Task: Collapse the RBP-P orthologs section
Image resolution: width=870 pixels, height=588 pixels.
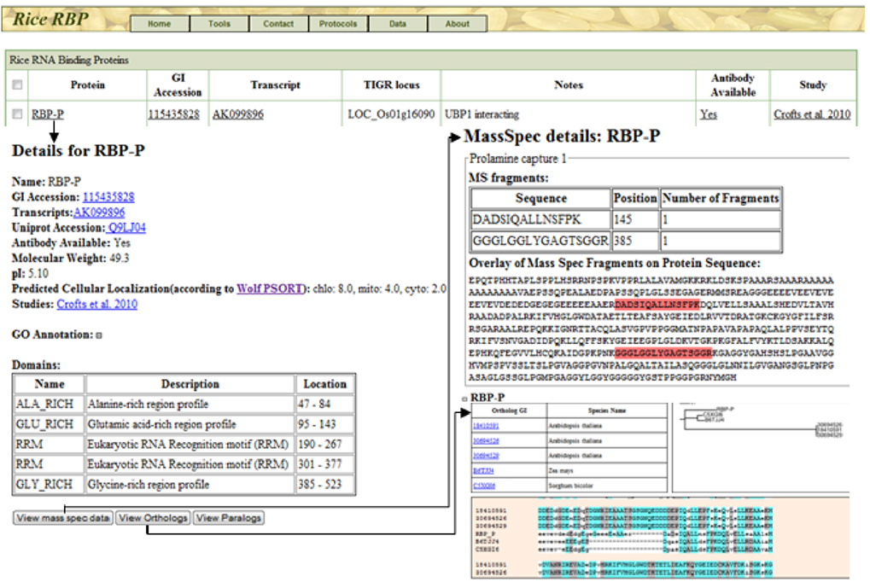Action: (x=465, y=399)
